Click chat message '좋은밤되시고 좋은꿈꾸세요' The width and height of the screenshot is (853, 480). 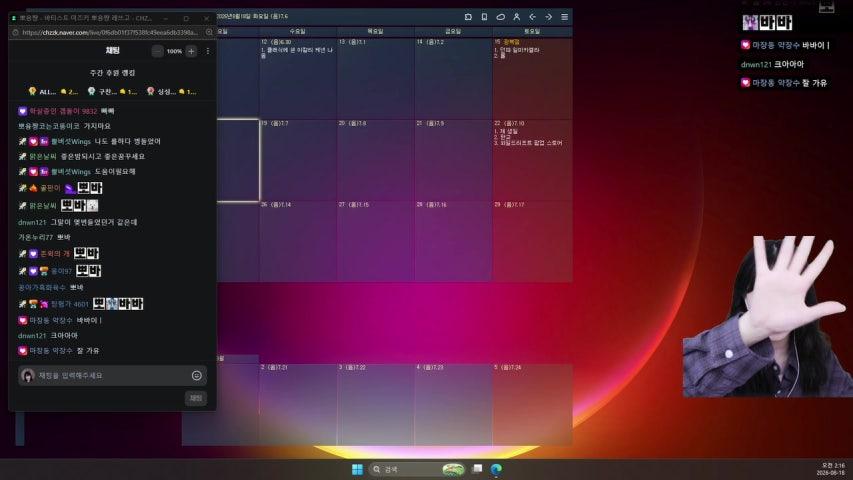tap(103, 157)
